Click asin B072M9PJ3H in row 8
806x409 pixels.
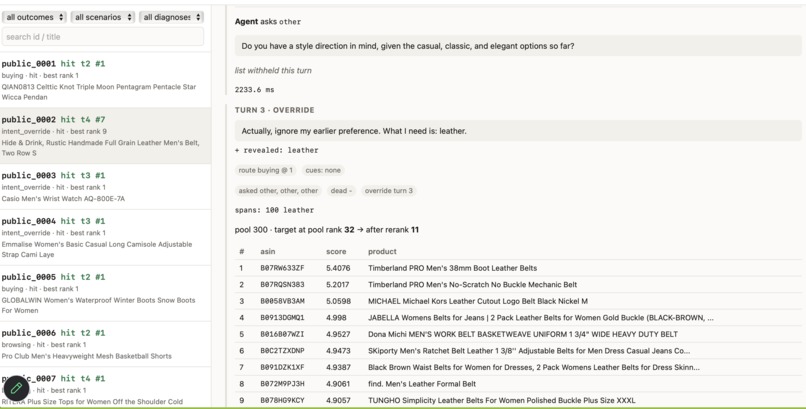tap(282, 384)
